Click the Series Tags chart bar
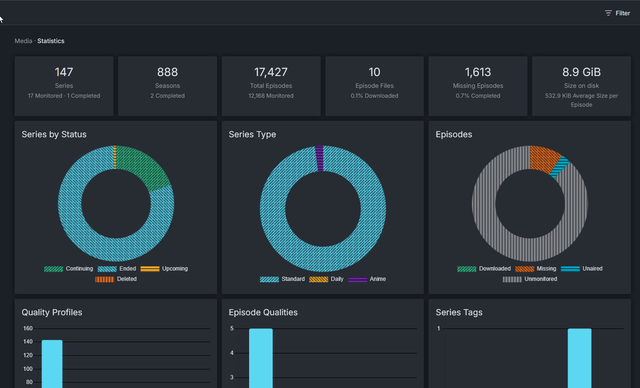The image size is (640, 388). [x=580, y=358]
